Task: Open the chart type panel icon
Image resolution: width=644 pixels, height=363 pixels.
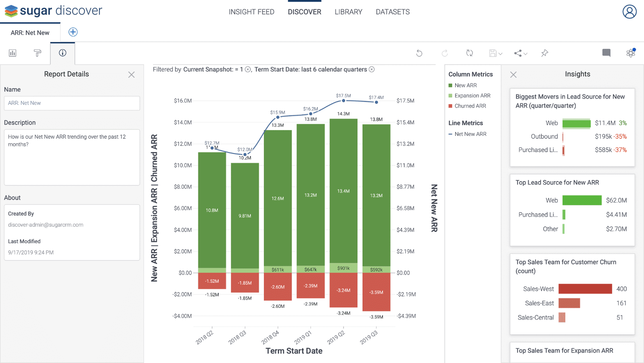Action: 13,53
